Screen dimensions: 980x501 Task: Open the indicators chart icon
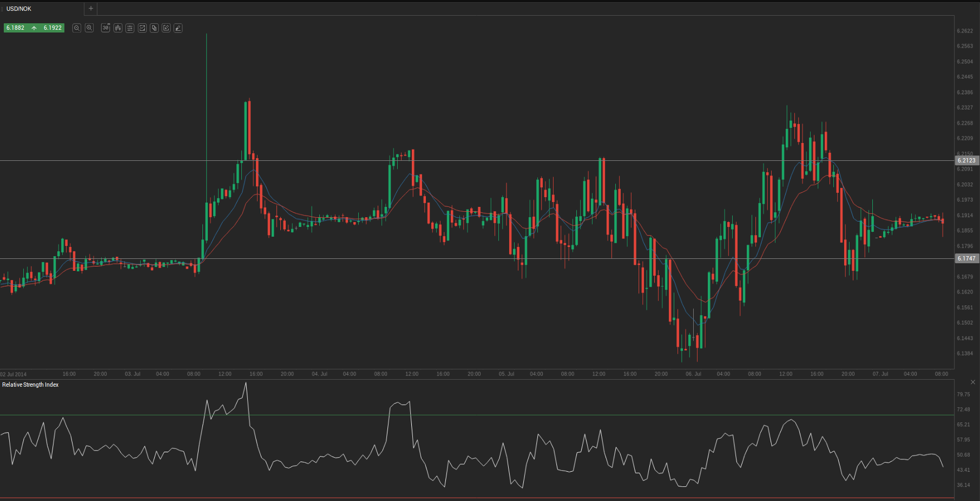[142, 28]
